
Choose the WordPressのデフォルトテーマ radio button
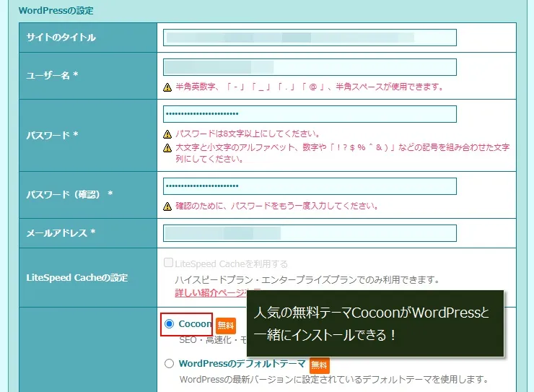click(169, 364)
